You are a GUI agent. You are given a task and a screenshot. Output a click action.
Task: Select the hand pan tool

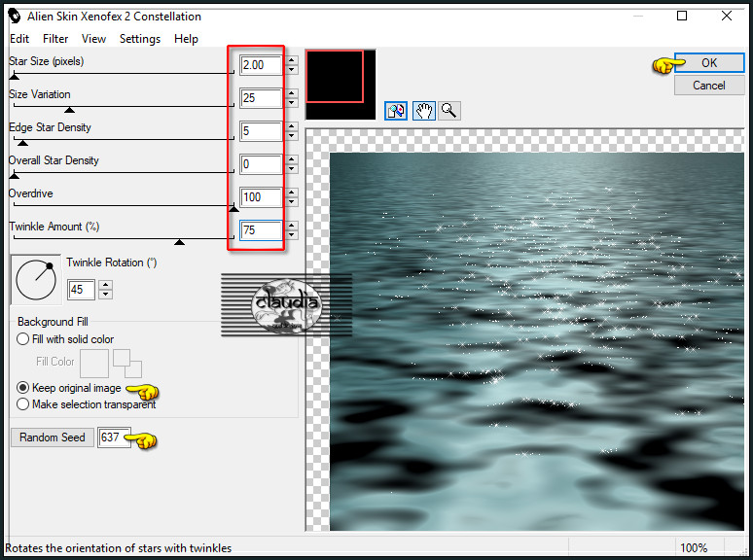[x=423, y=111]
